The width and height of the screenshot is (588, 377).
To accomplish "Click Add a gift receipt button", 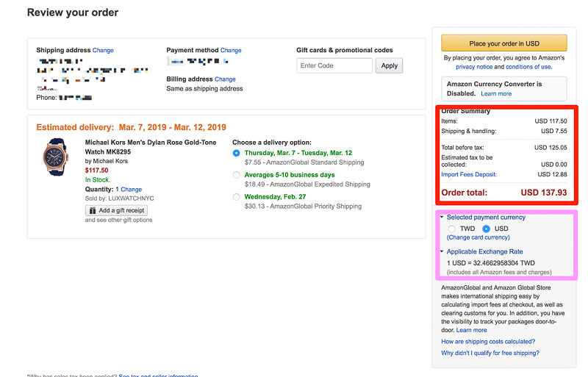I will tap(116, 210).
